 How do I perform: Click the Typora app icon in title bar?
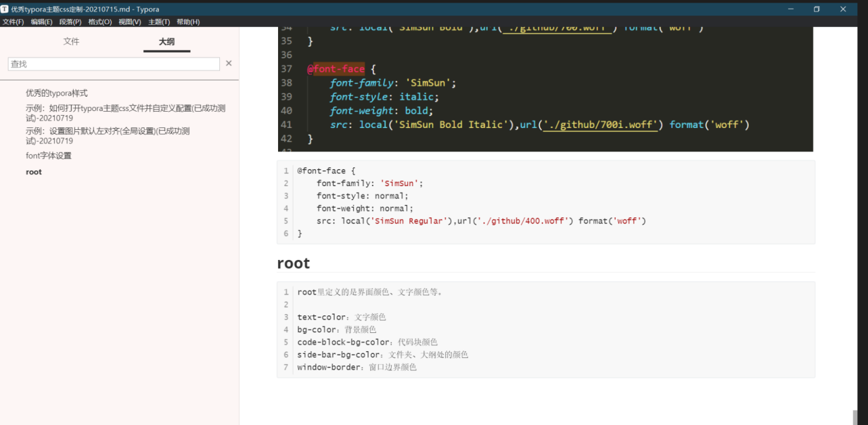pyautogui.click(x=5, y=9)
